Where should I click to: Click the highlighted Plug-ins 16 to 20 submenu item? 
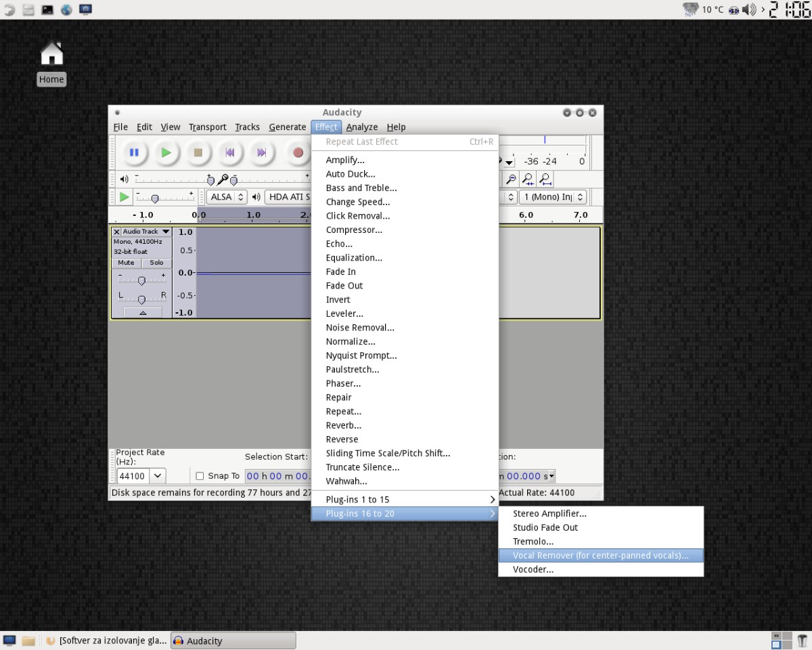pyautogui.click(x=405, y=514)
